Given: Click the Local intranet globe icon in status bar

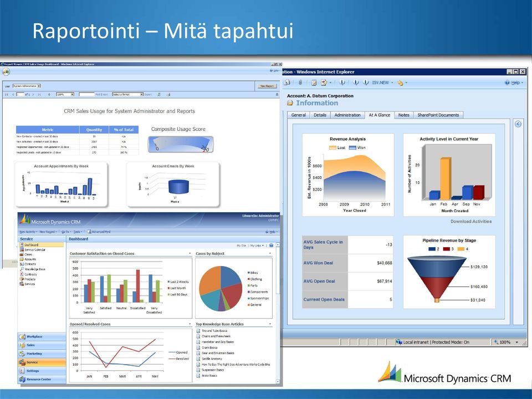Looking at the screenshot, I should click(x=399, y=342).
